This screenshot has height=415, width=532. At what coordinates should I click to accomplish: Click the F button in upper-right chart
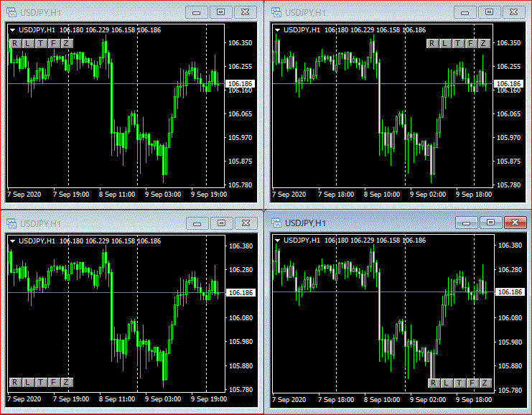[x=470, y=43]
